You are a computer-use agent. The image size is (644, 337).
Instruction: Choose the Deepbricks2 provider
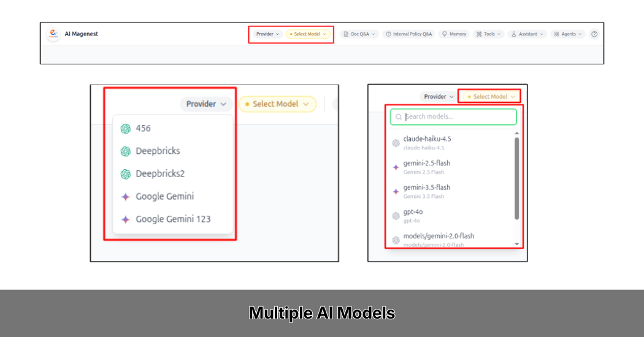[173, 173]
